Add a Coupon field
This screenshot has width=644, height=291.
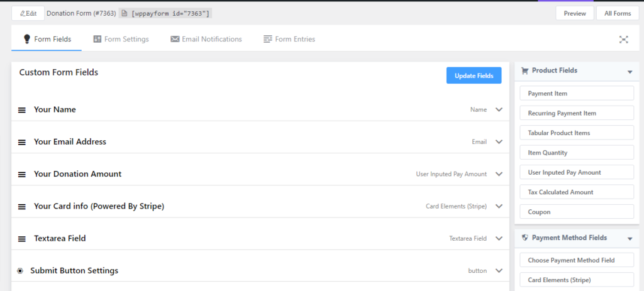pyautogui.click(x=577, y=212)
